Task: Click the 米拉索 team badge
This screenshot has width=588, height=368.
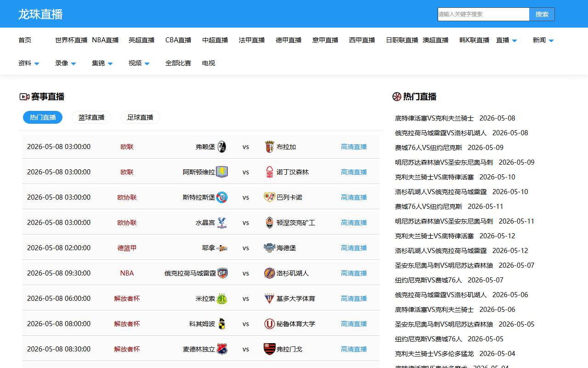Action: [x=222, y=299]
